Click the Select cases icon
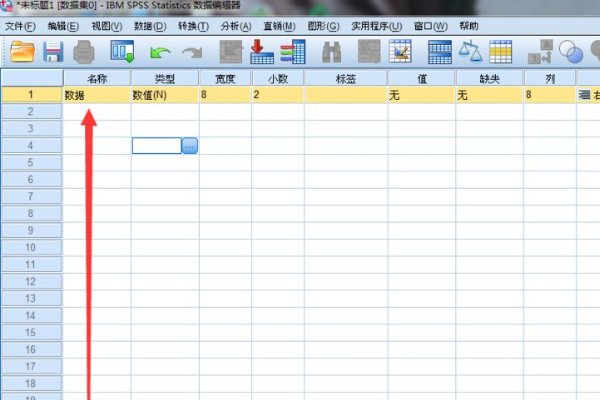This screenshot has width=600, height=400. pyautogui.click(x=501, y=52)
